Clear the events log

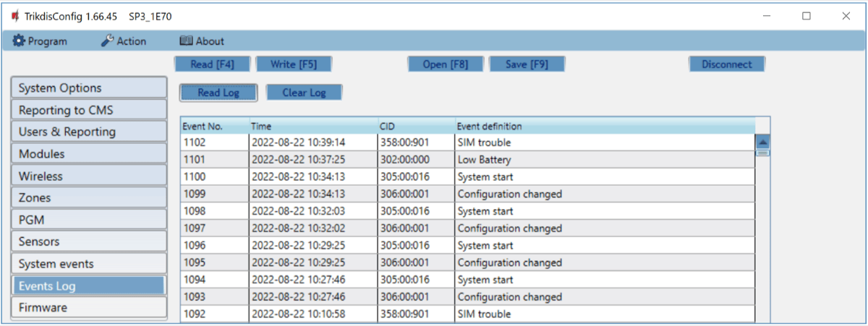coord(304,93)
